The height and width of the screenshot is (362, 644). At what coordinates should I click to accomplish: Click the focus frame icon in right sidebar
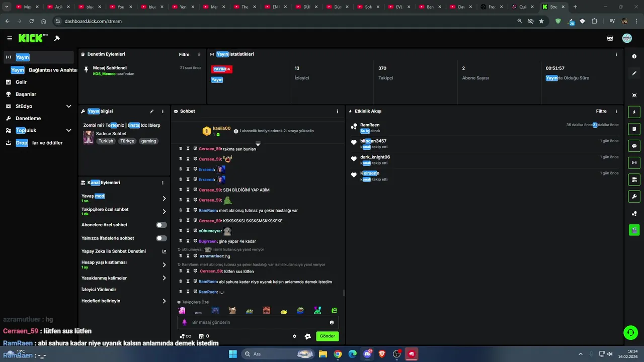pos(634,95)
